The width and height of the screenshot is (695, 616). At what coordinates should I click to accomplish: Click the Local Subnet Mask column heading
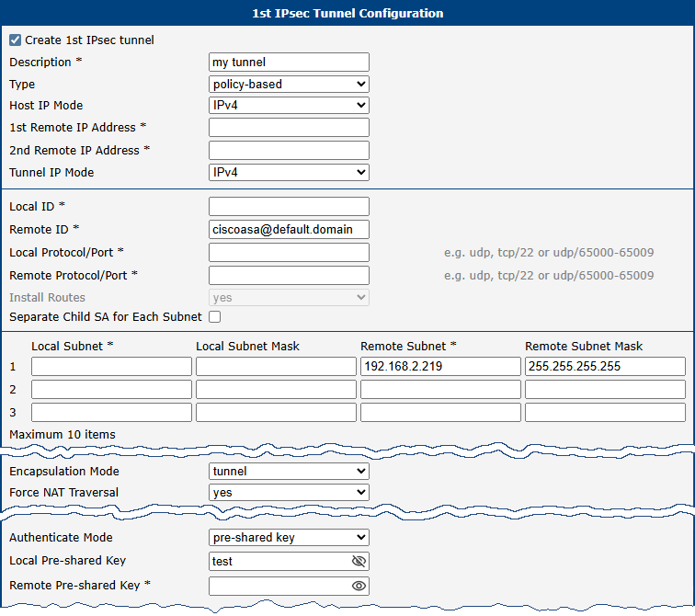tap(248, 347)
